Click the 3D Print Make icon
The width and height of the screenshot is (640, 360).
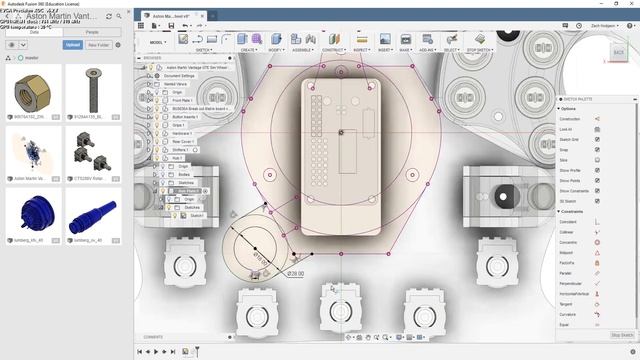pos(405,39)
